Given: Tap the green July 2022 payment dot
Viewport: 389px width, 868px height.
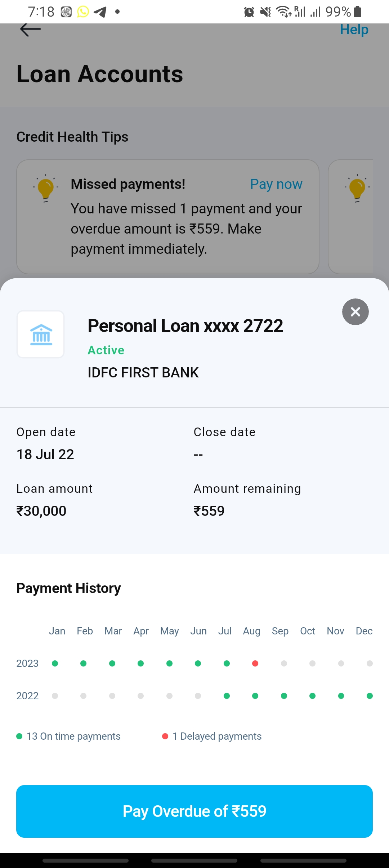Looking at the screenshot, I should pos(227,696).
